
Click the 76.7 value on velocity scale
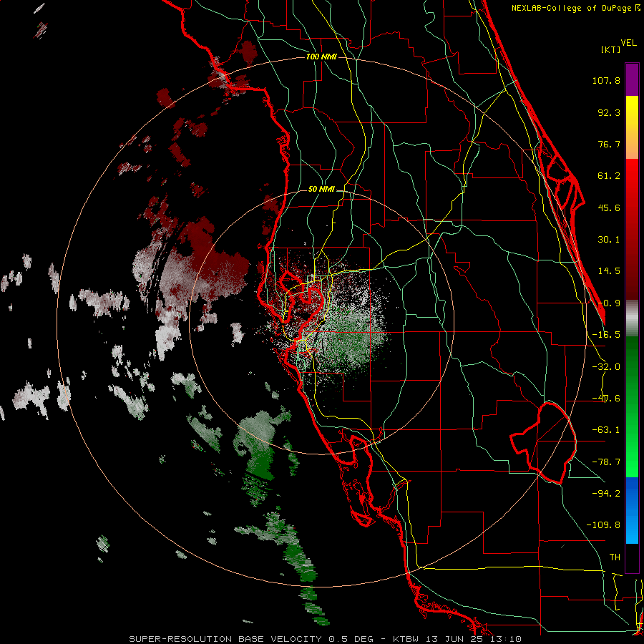tap(609, 144)
